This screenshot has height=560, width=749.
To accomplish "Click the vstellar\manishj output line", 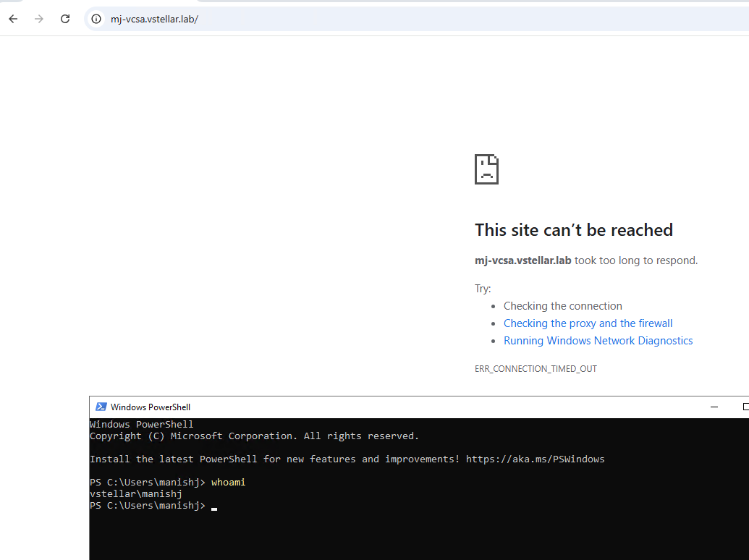I will click(x=135, y=494).
